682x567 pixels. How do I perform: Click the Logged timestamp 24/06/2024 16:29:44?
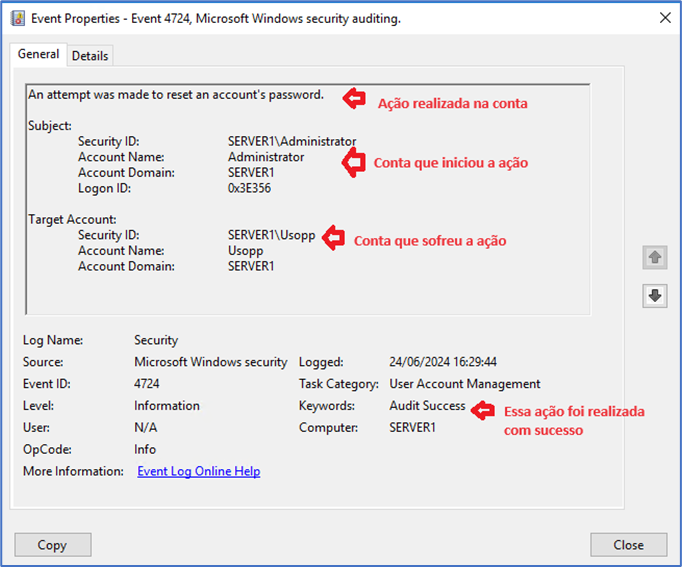pos(443,362)
